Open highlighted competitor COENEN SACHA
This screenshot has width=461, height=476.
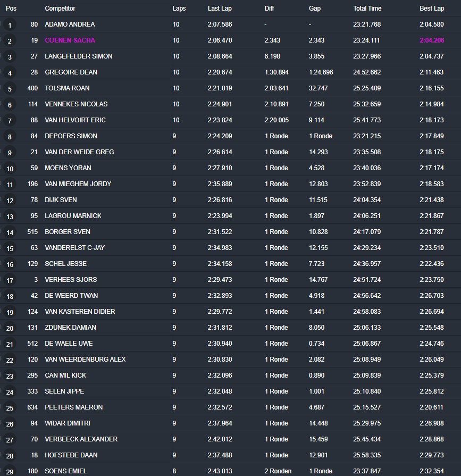coord(70,40)
